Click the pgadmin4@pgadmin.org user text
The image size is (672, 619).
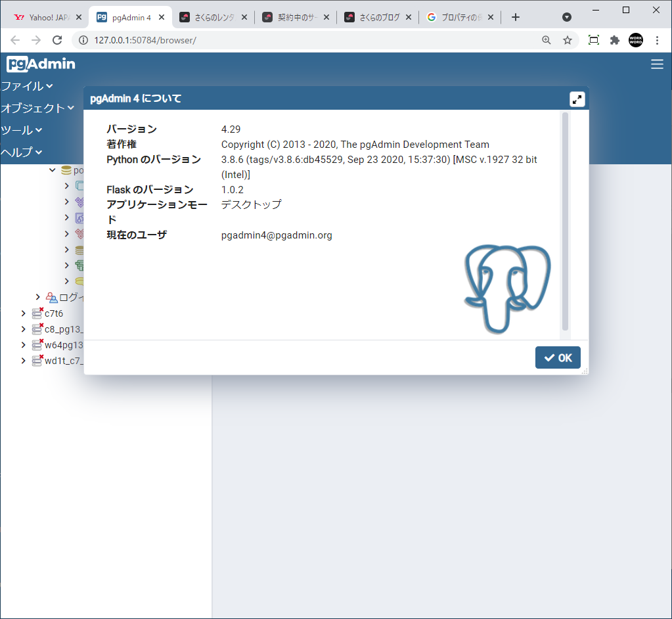(x=277, y=235)
